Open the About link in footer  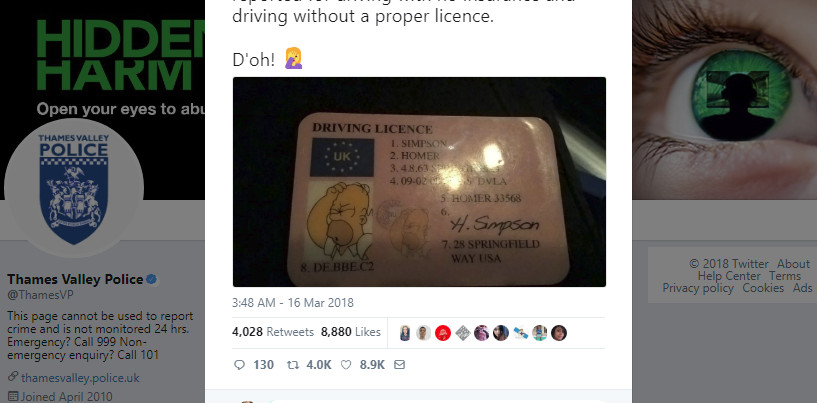coord(794,264)
